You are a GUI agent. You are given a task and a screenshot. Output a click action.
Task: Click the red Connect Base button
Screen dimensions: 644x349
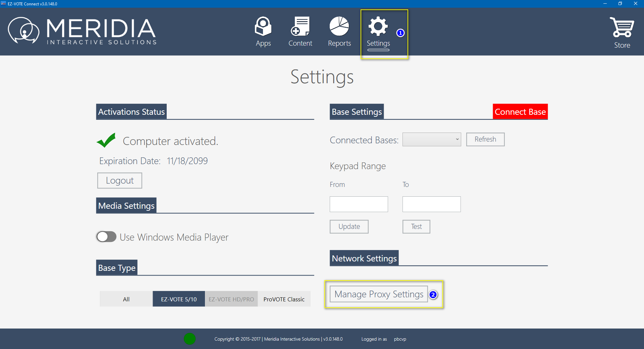click(x=520, y=112)
